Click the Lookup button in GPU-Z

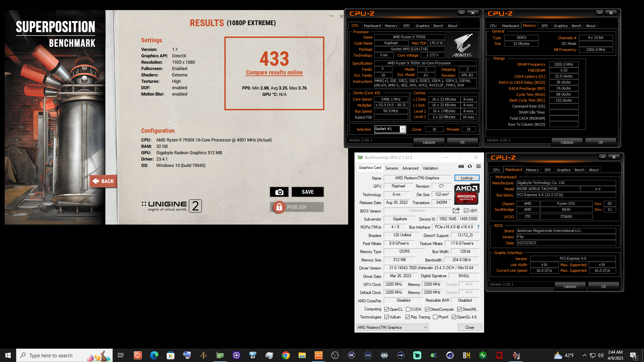pyautogui.click(x=467, y=178)
